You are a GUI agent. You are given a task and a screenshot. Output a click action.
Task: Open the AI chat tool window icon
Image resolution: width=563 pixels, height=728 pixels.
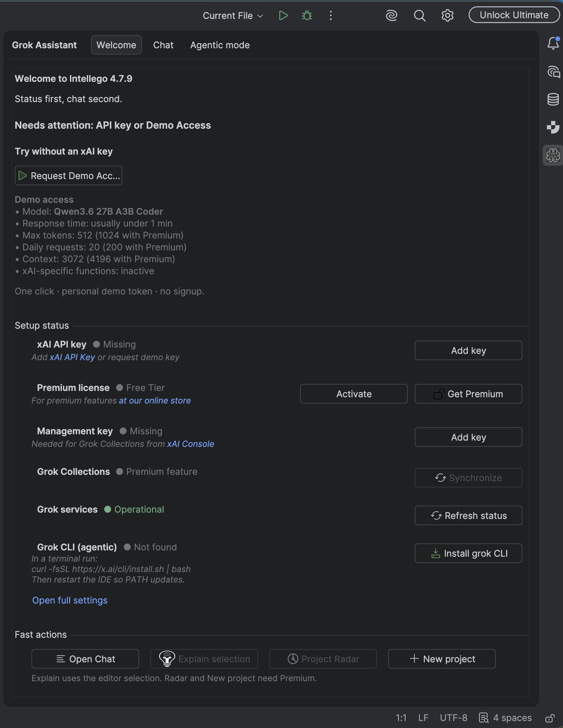click(553, 72)
